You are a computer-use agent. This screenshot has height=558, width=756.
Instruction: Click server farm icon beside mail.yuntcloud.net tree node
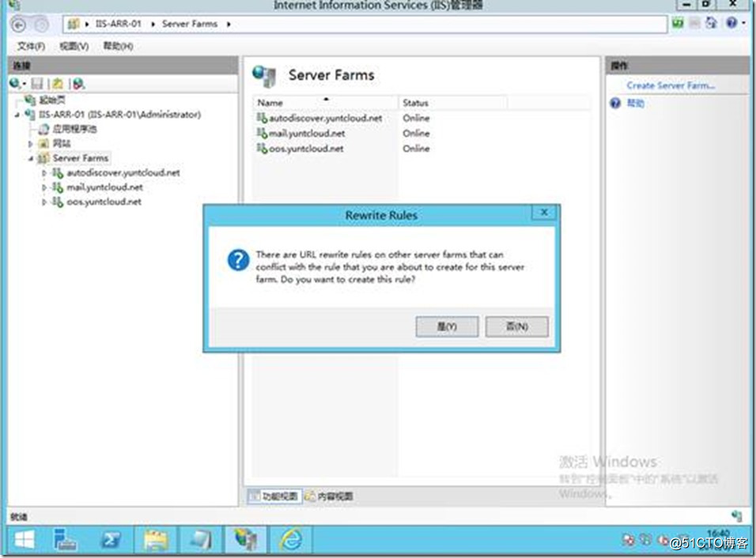58,187
